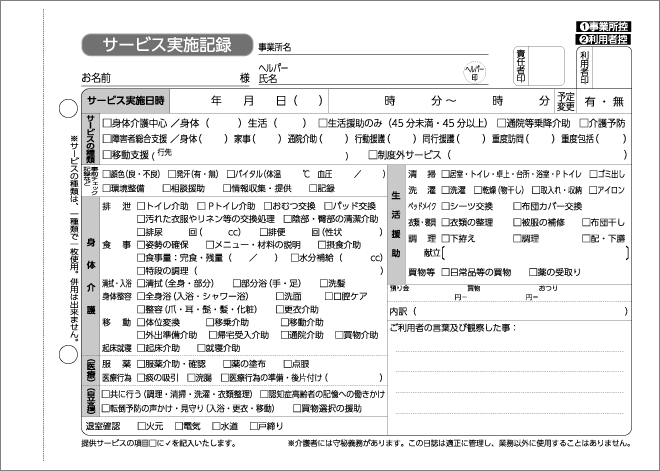Check the 日常品等の買物 checkbox

click(x=445, y=272)
